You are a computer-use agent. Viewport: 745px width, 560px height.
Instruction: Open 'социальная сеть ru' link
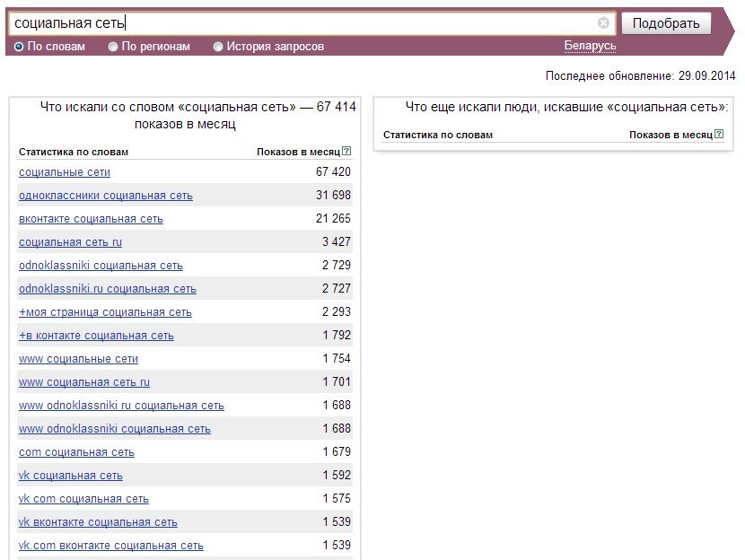(x=70, y=241)
